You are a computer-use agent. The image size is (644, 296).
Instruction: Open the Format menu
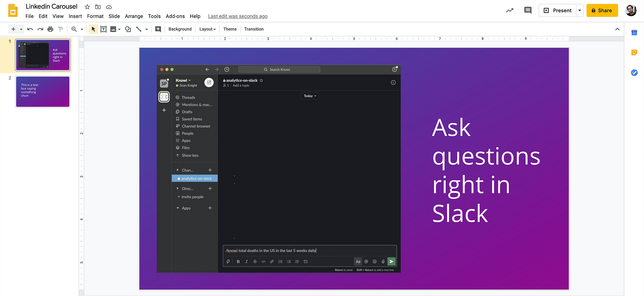pos(95,16)
